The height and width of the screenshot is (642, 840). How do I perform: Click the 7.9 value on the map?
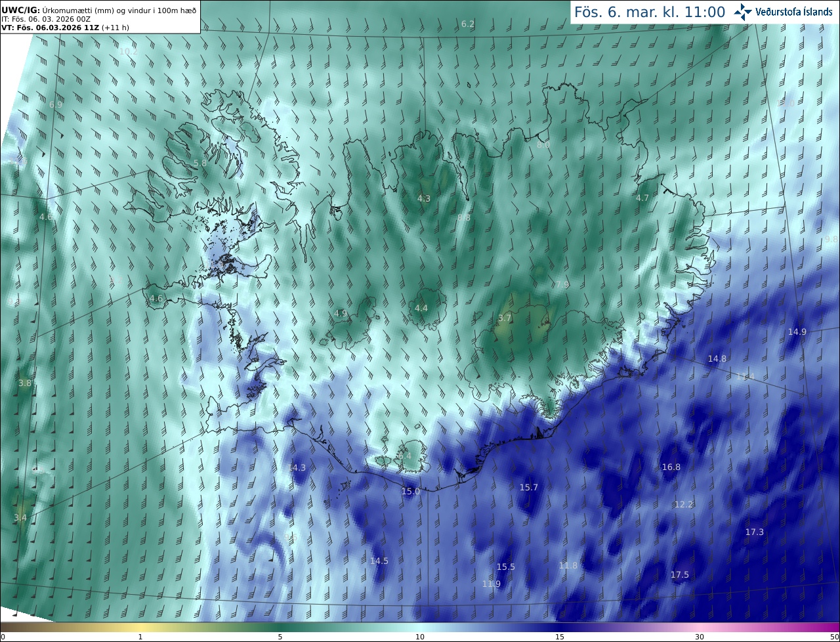pyautogui.click(x=561, y=284)
